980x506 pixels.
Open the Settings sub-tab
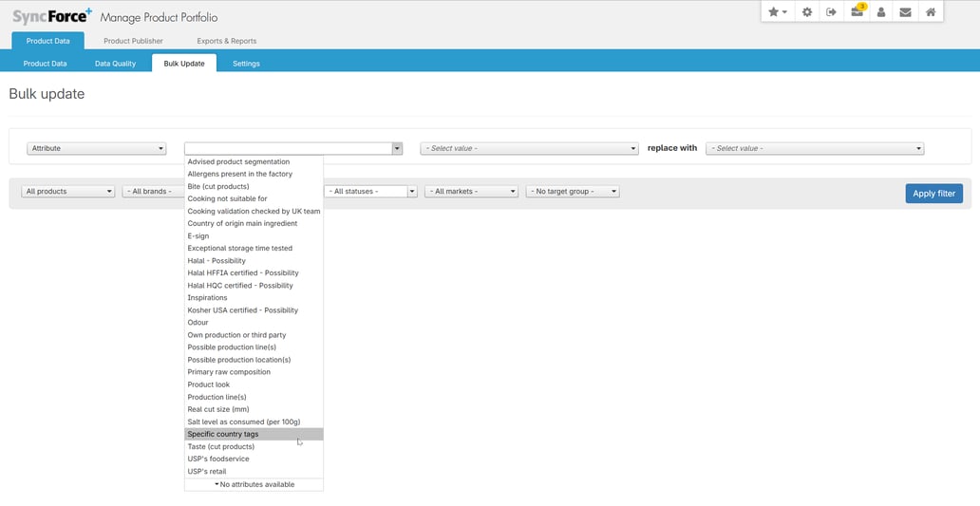coord(246,63)
